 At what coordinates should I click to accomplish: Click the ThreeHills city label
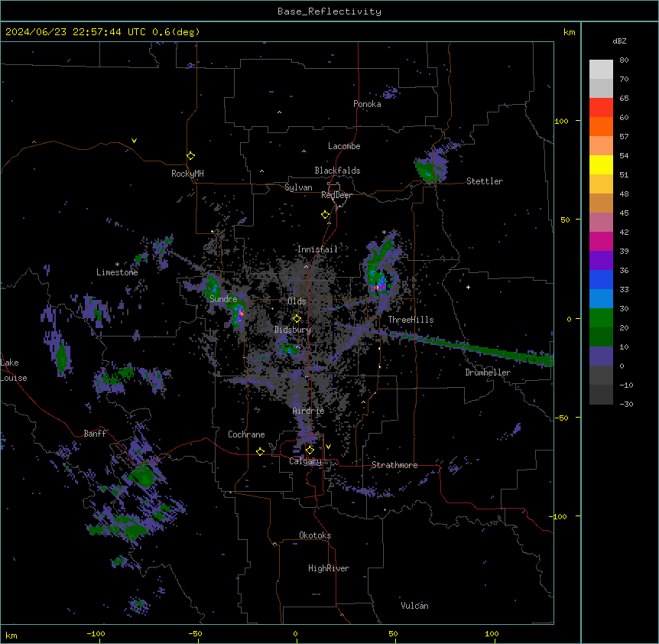[411, 320]
